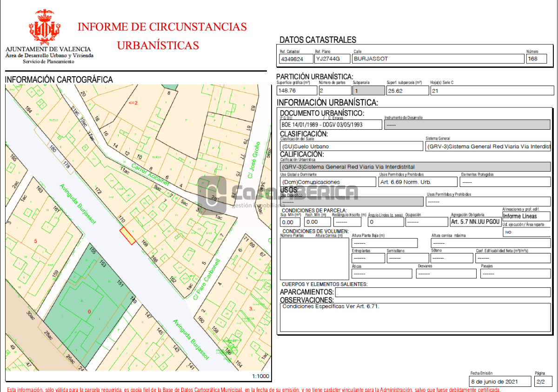Select the P.G.O.U. dates field
The height and width of the screenshot is (392, 558).
coord(331,125)
